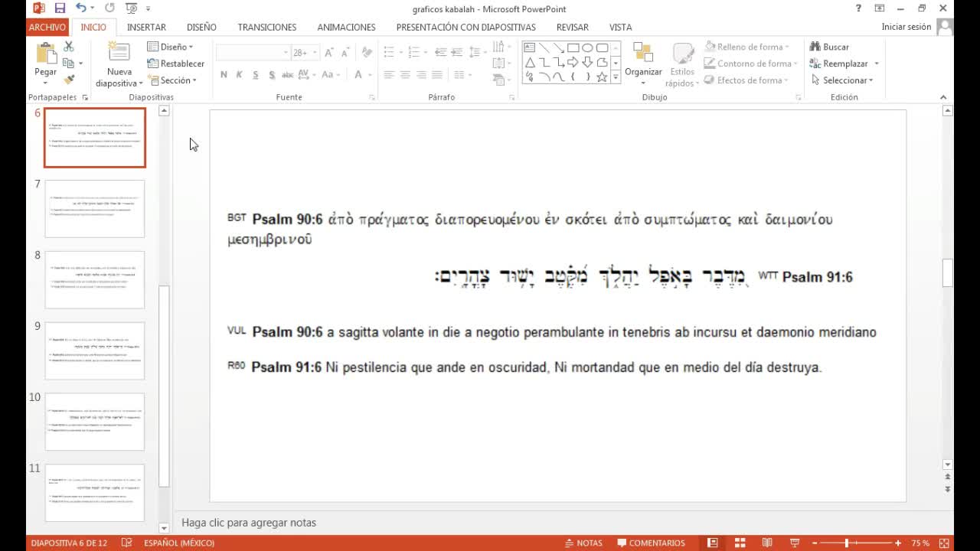Image resolution: width=980 pixels, height=551 pixels.
Task: Center the paragraph text
Action: [x=405, y=75]
